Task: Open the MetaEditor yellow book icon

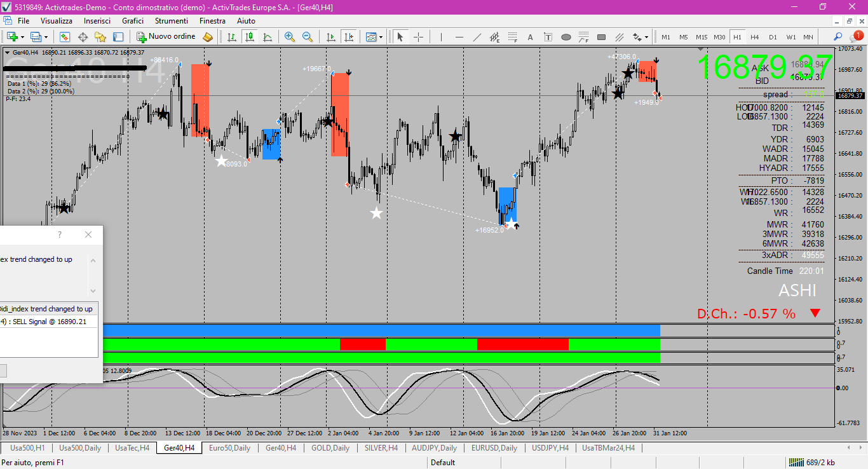Action: [207, 37]
